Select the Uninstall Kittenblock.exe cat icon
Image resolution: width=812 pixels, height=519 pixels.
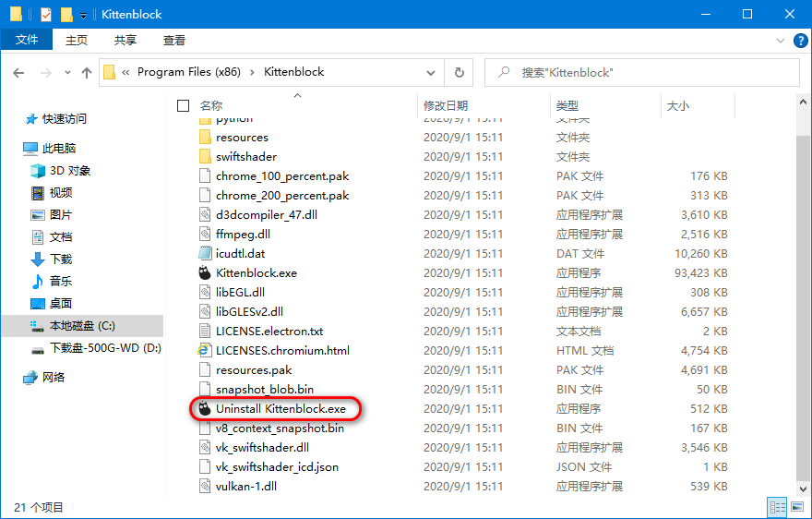tap(205, 408)
